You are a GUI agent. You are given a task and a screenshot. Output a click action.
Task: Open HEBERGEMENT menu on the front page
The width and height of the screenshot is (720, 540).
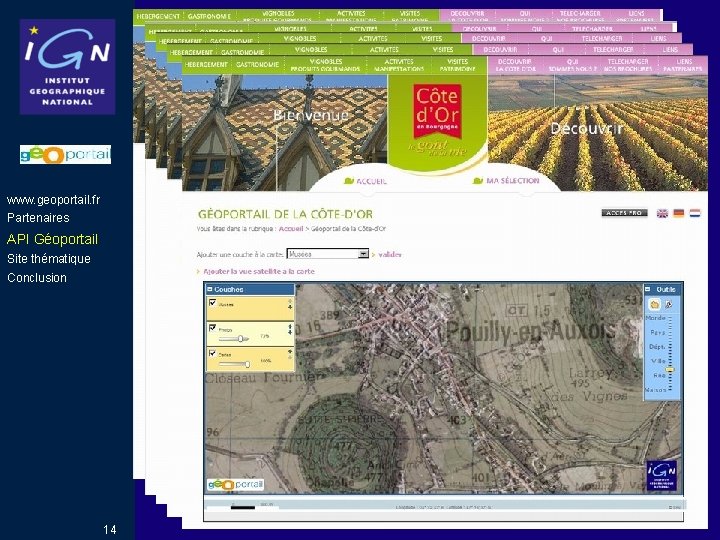pos(206,65)
